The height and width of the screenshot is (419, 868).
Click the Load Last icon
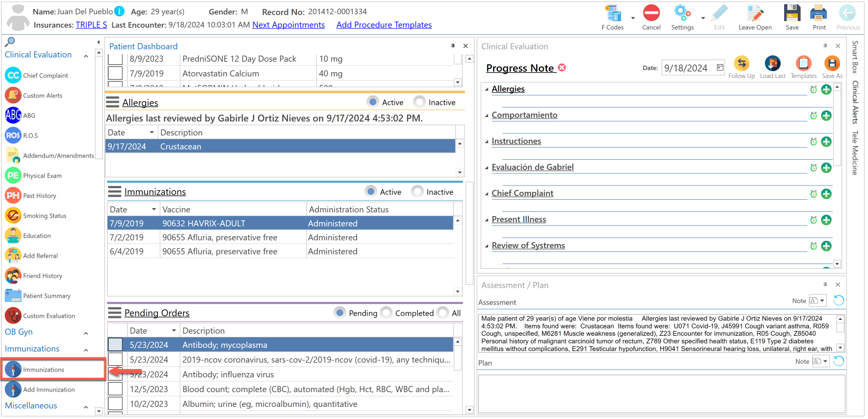[773, 64]
